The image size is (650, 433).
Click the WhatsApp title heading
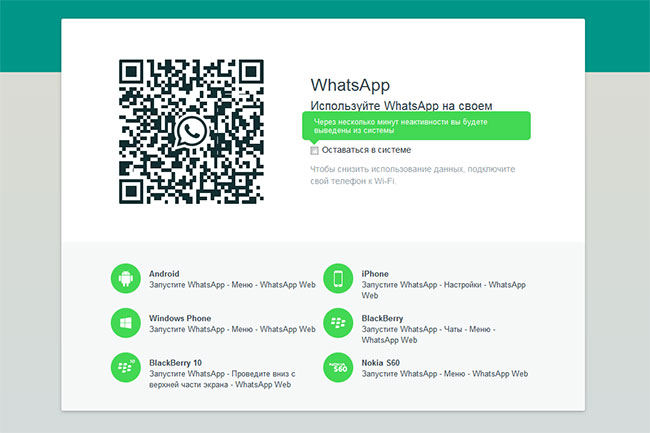[x=350, y=85]
